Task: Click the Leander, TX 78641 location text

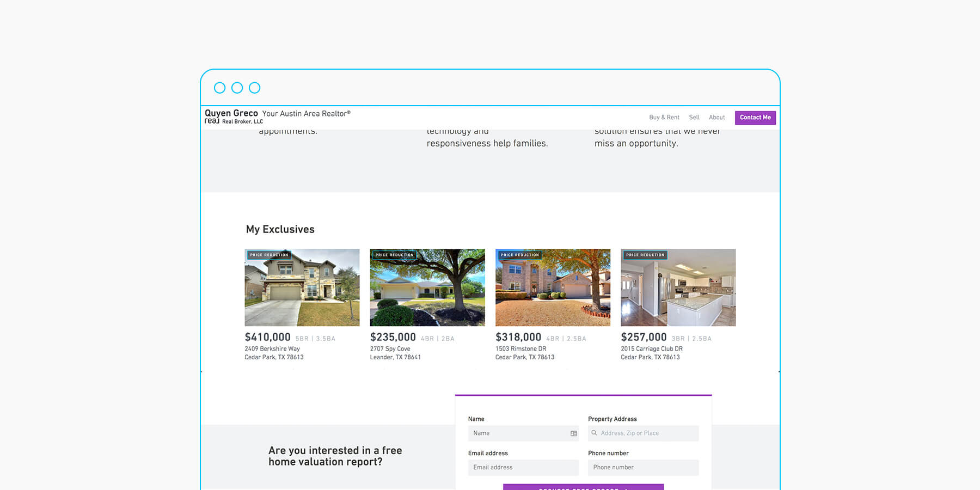Action: coord(395,358)
